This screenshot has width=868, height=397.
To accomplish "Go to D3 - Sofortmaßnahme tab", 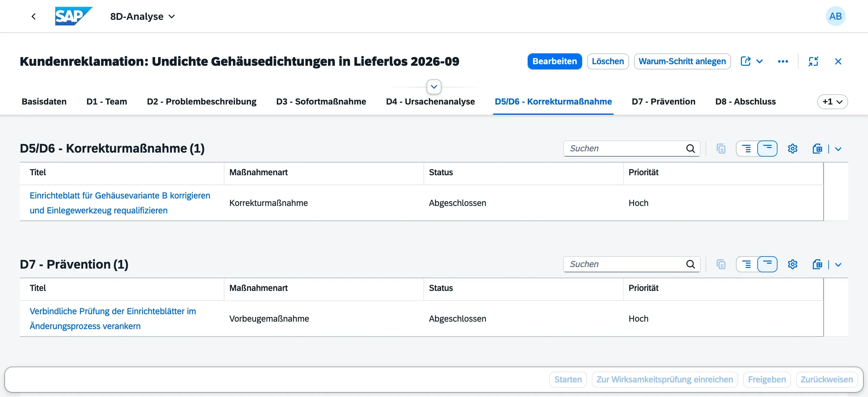I will [x=321, y=101].
